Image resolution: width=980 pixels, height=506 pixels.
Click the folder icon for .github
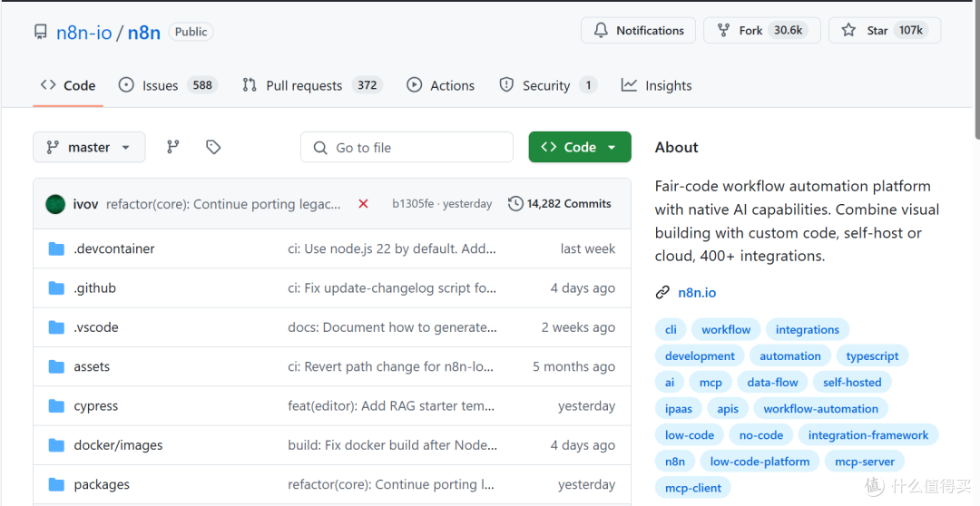56,288
